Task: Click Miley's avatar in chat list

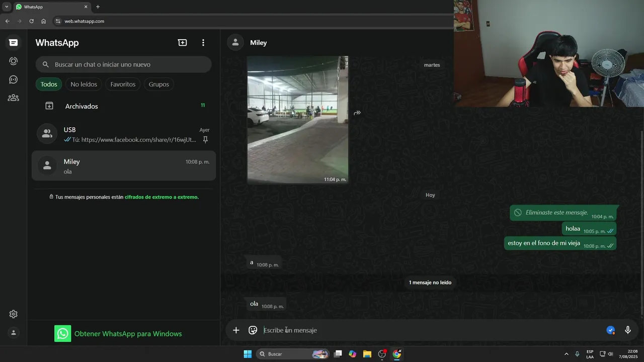Action: 47,165
